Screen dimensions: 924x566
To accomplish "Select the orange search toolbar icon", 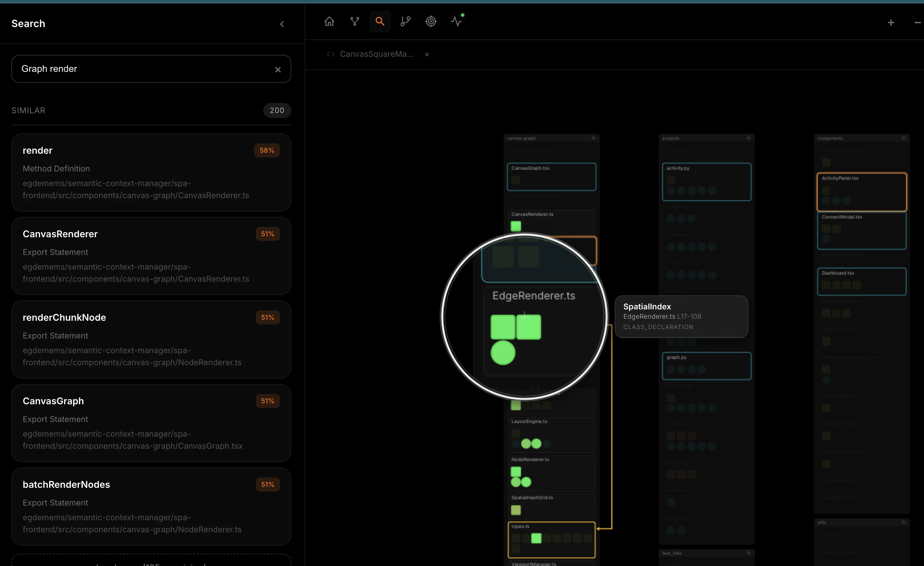I will pos(379,21).
